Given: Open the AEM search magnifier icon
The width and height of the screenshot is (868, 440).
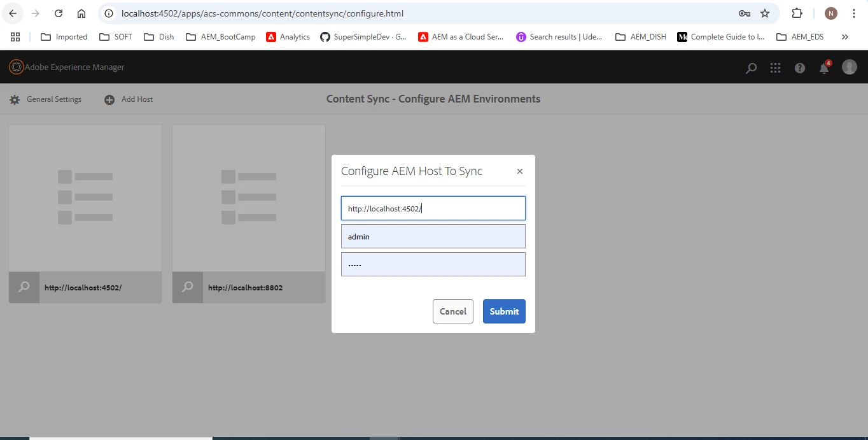Looking at the screenshot, I should pos(751,67).
